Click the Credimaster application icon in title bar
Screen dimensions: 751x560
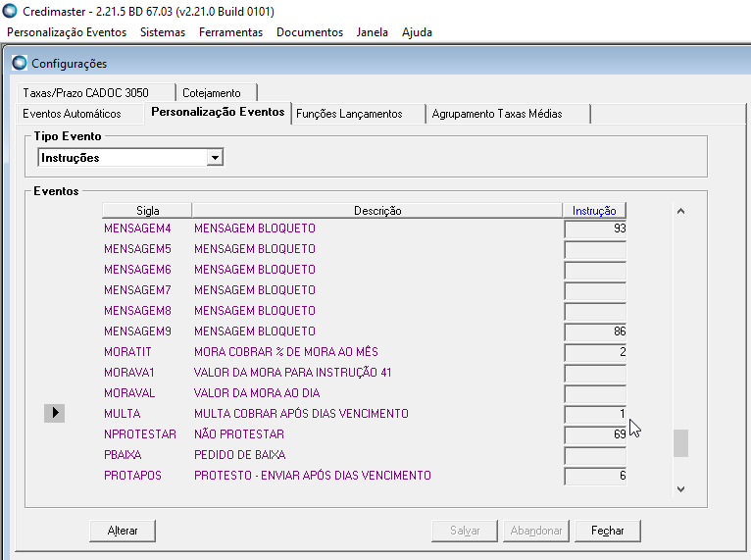[10, 11]
